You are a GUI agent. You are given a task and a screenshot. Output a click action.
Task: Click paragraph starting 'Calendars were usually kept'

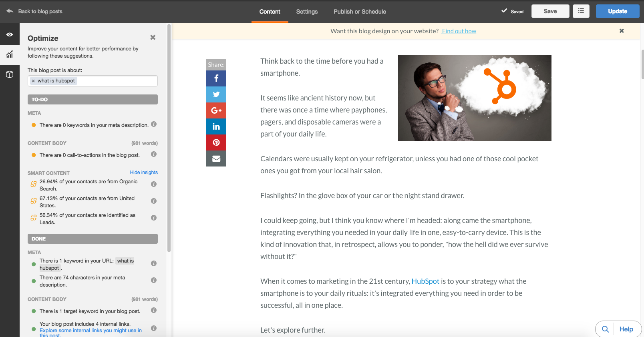[x=399, y=165]
